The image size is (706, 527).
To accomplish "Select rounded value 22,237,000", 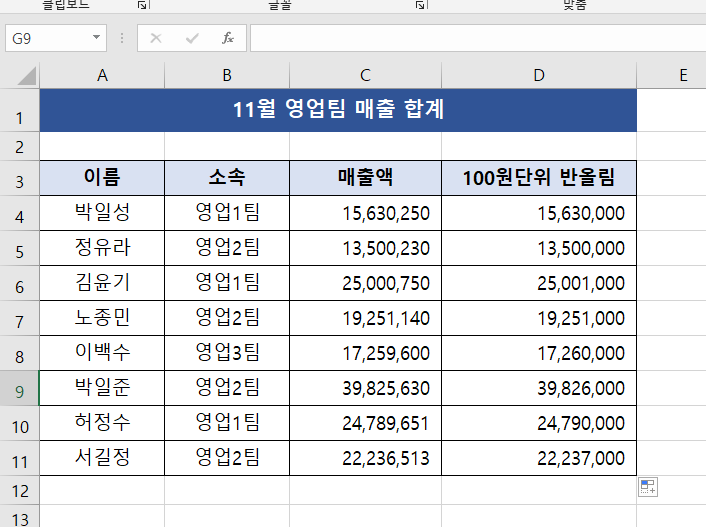I will tap(539, 458).
